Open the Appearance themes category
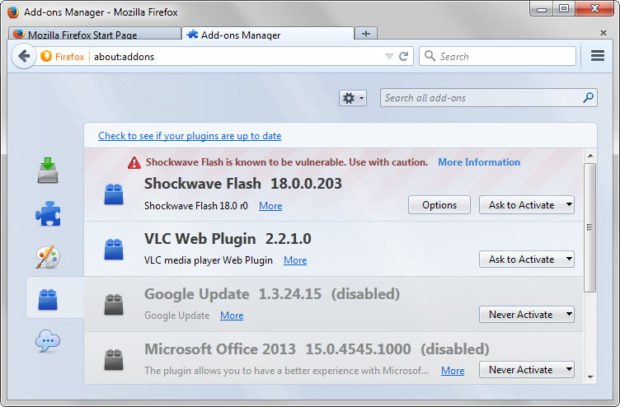The image size is (620, 407). pyautogui.click(x=48, y=257)
